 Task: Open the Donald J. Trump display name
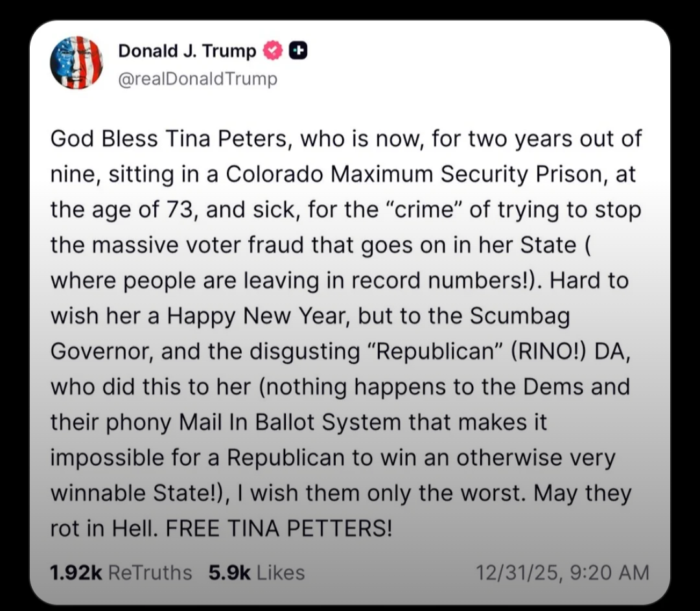tap(187, 51)
